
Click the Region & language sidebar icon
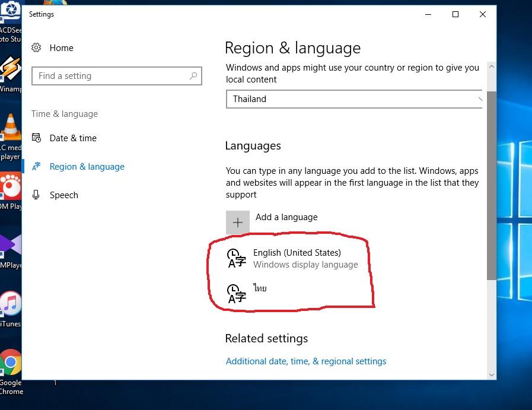[x=36, y=166]
